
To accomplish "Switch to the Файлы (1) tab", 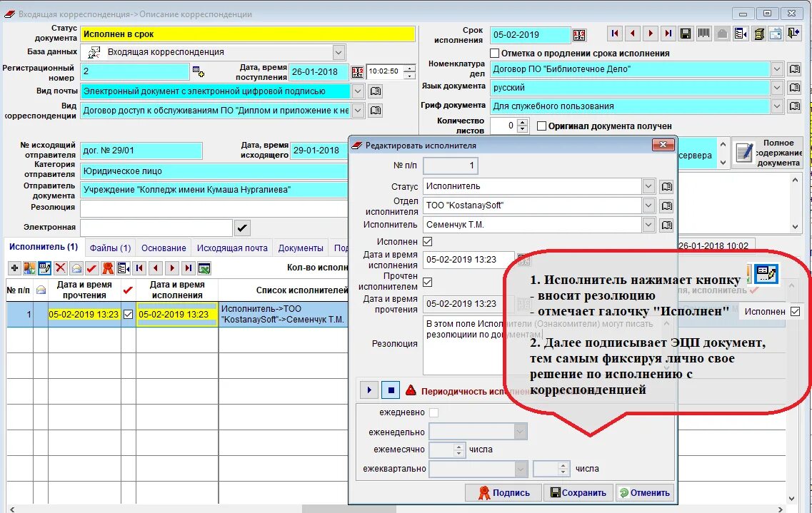I will pyautogui.click(x=110, y=248).
